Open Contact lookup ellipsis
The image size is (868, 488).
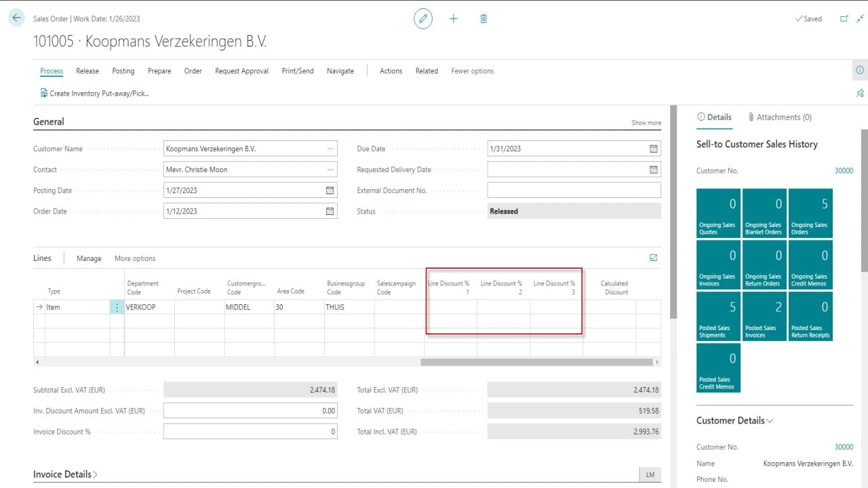point(330,170)
